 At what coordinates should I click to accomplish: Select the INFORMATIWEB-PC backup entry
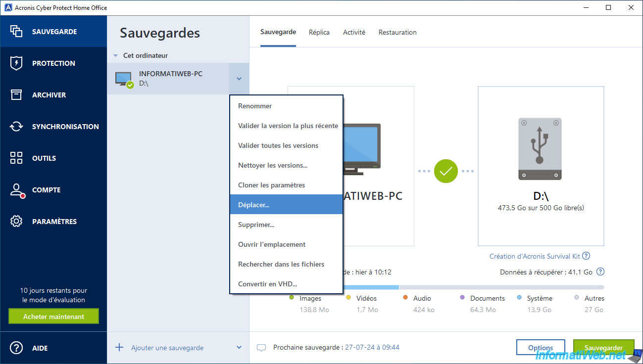coord(168,79)
